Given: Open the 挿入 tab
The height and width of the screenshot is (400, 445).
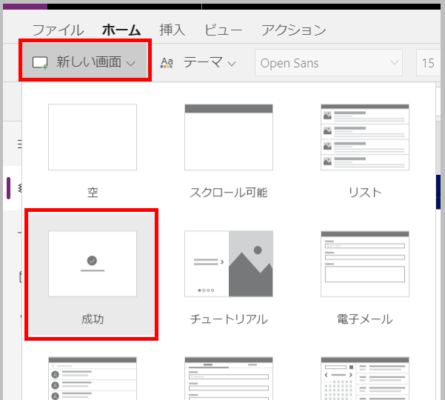Looking at the screenshot, I should point(172,30).
